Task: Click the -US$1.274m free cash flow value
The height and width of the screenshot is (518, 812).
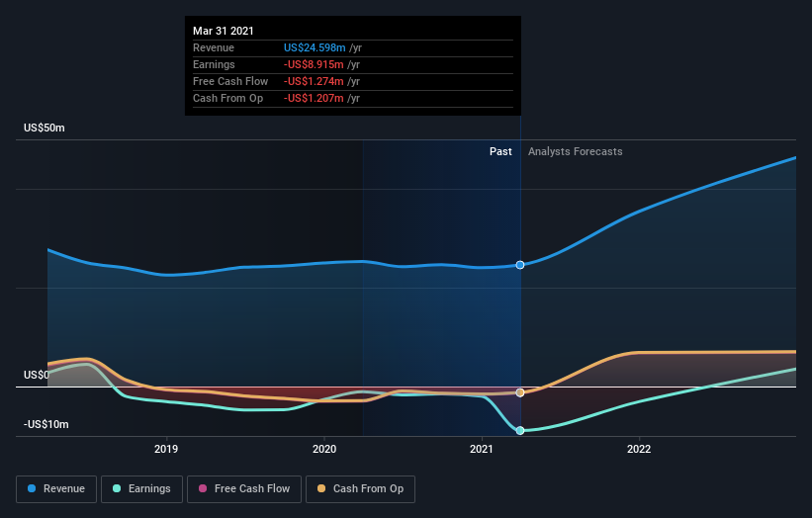Action: click(x=314, y=81)
